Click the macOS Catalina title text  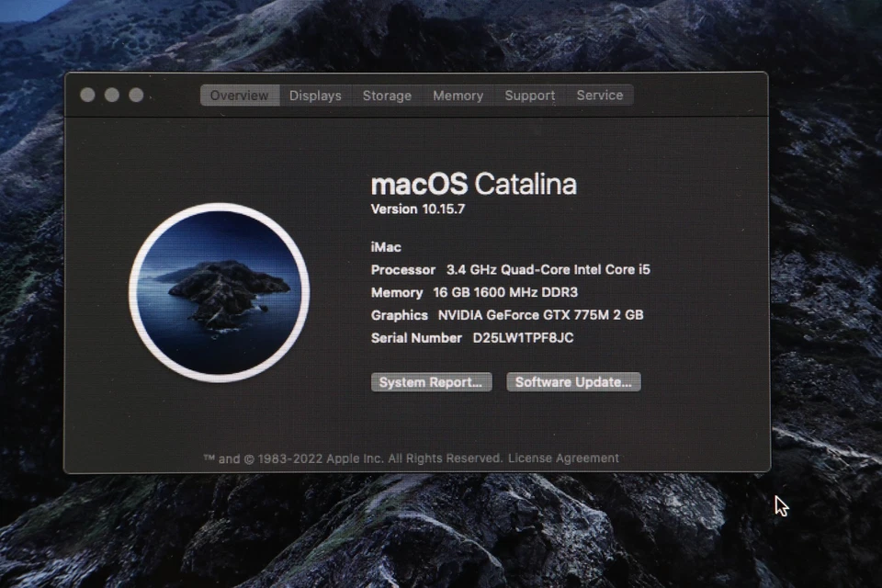pos(473,184)
